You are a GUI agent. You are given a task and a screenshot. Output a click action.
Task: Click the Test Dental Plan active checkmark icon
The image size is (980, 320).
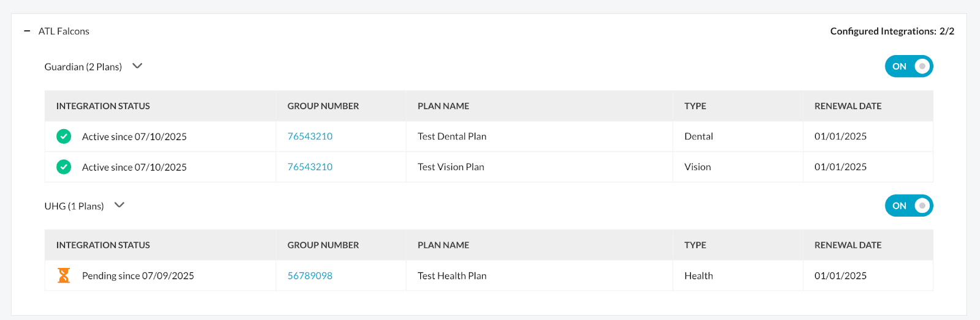(x=64, y=136)
